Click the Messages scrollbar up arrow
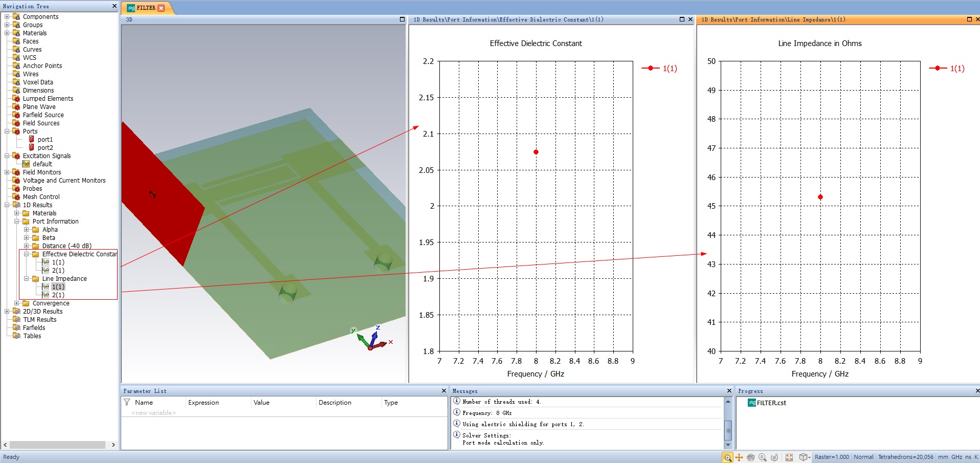The image size is (980, 463). click(728, 402)
